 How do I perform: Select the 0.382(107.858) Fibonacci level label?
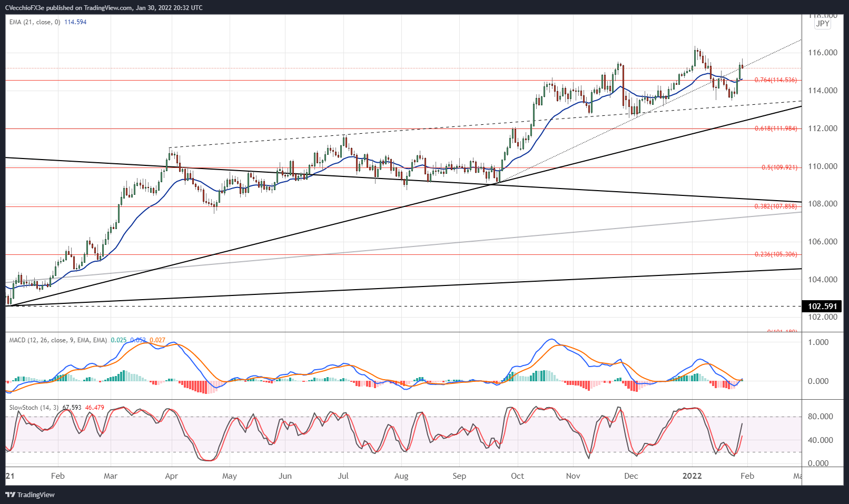pyautogui.click(x=776, y=206)
